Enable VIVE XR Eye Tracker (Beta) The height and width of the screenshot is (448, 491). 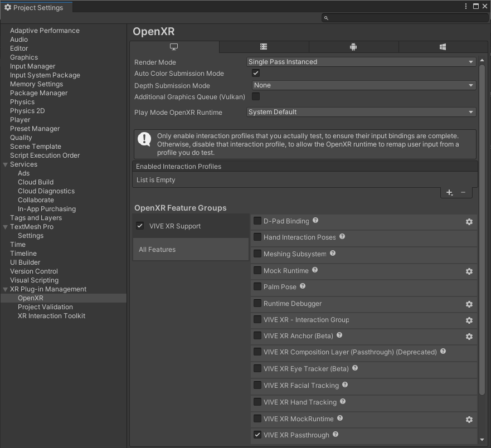tap(257, 368)
